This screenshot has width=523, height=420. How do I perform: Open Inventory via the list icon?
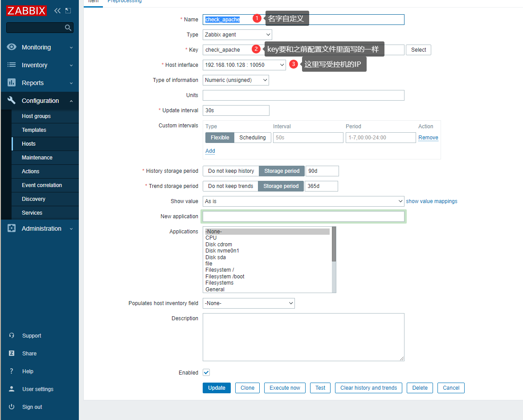[x=12, y=65]
